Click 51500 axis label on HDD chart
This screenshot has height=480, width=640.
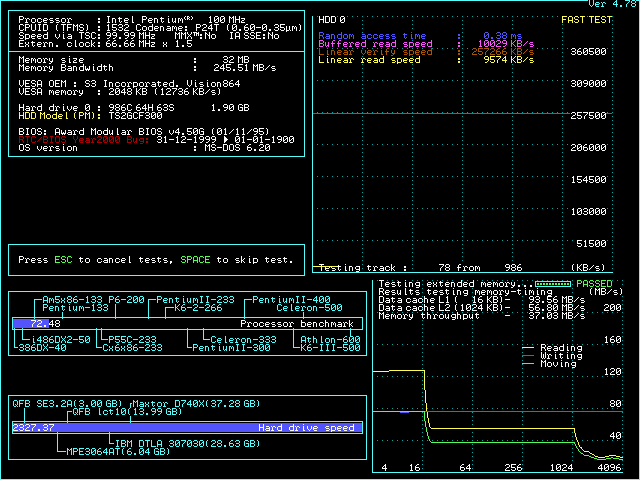[x=591, y=244]
